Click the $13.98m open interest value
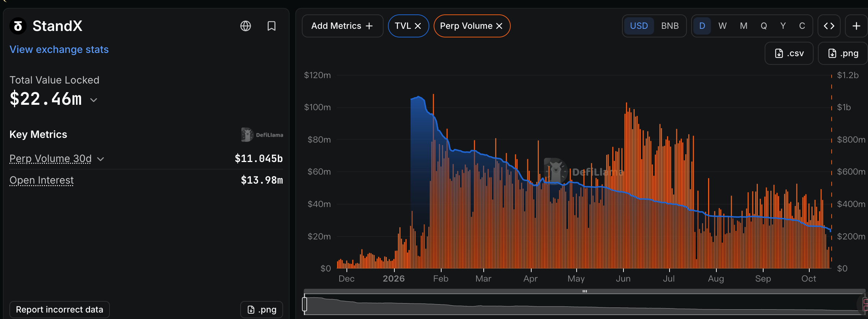 coord(262,180)
